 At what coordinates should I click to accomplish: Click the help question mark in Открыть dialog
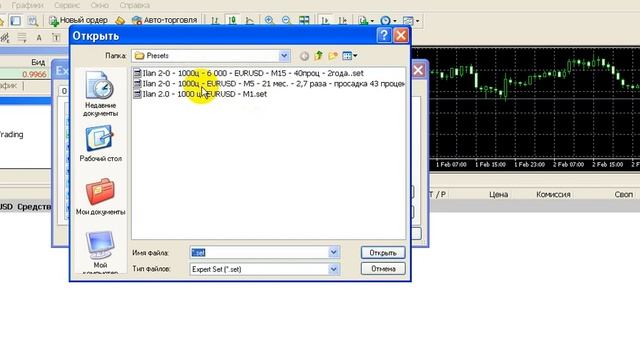tap(384, 36)
